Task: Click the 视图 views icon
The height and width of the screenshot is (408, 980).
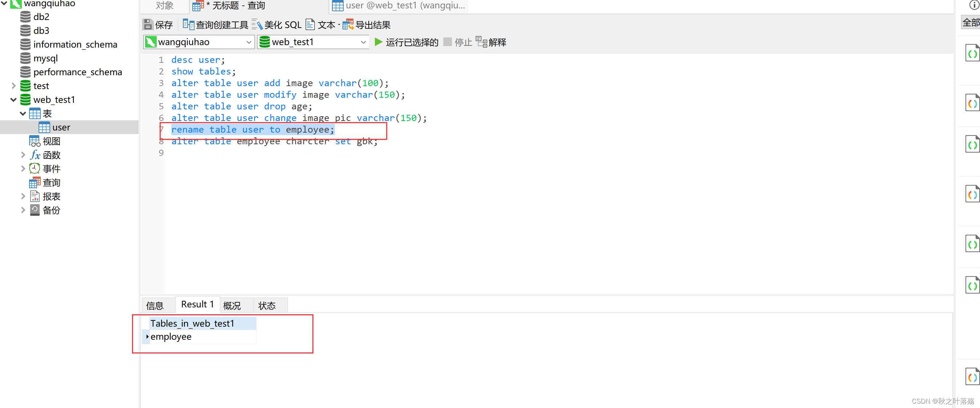Action: tap(35, 141)
